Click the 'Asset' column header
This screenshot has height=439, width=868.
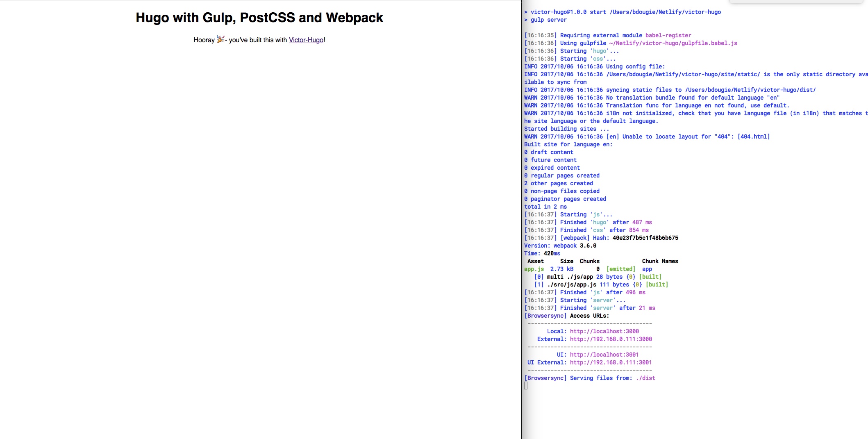click(536, 261)
